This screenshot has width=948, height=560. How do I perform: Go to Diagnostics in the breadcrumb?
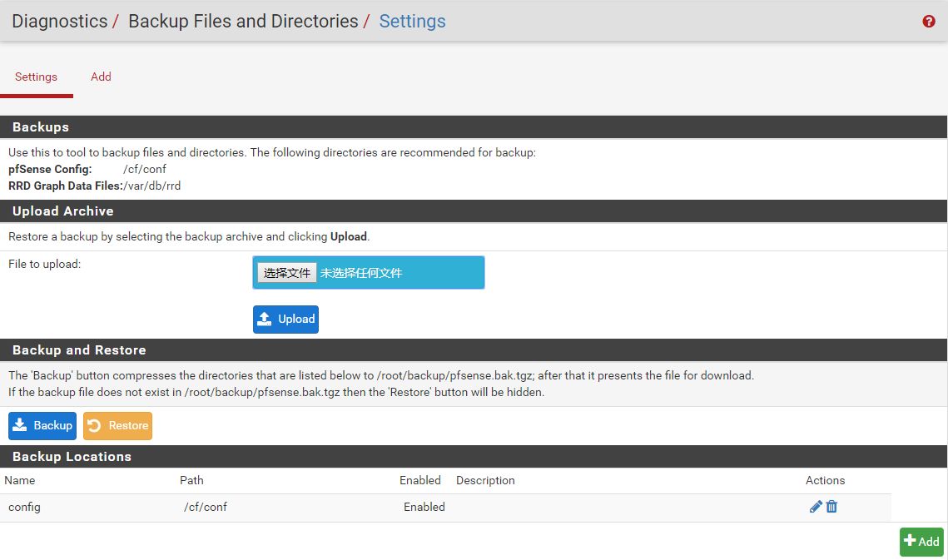60,22
